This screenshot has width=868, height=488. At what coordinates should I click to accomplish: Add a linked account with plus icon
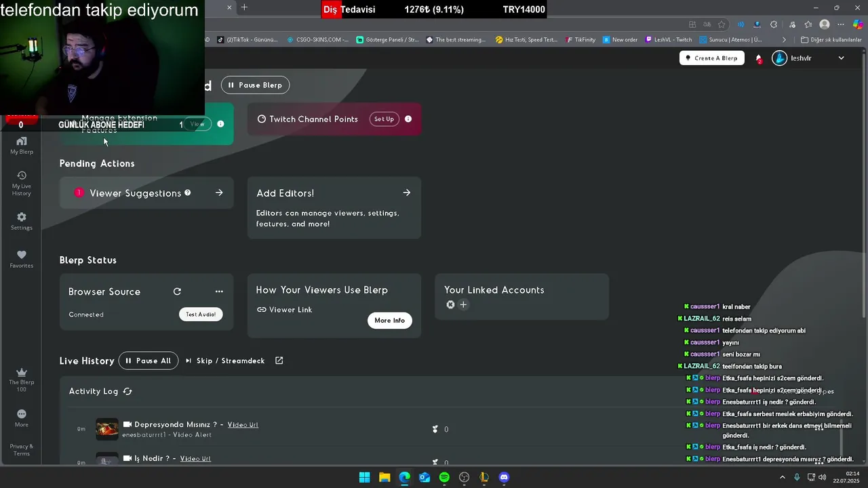point(463,305)
